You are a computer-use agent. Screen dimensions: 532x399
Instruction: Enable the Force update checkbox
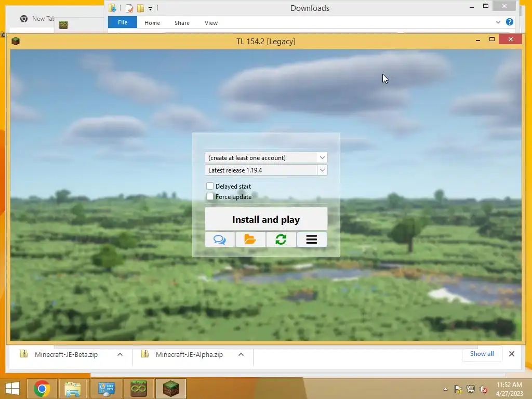coord(210,196)
